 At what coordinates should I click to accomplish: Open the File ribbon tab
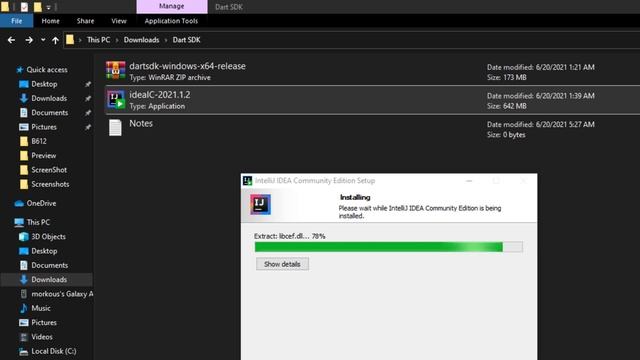click(17, 21)
